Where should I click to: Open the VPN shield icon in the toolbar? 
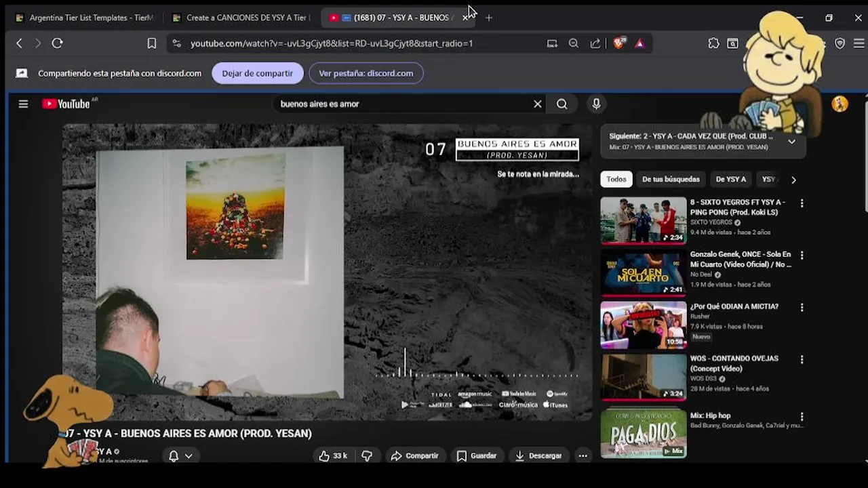coord(840,43)
